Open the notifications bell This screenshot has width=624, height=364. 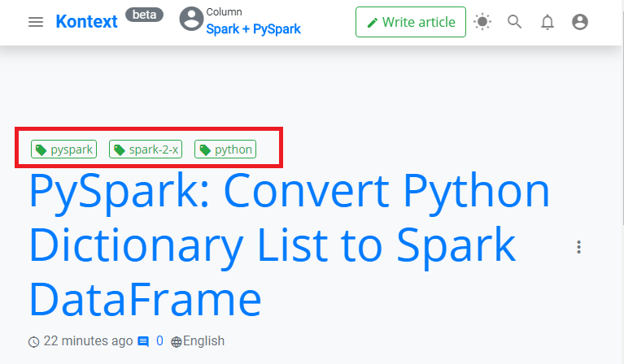(548, 22)
